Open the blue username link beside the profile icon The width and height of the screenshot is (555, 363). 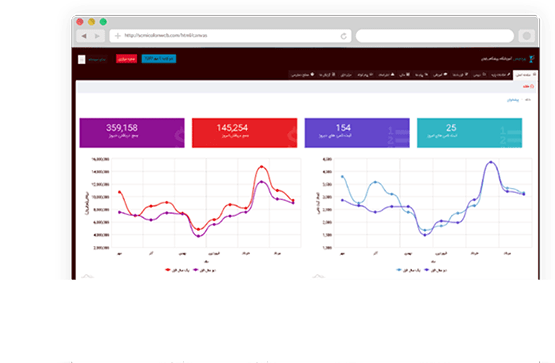97,59
